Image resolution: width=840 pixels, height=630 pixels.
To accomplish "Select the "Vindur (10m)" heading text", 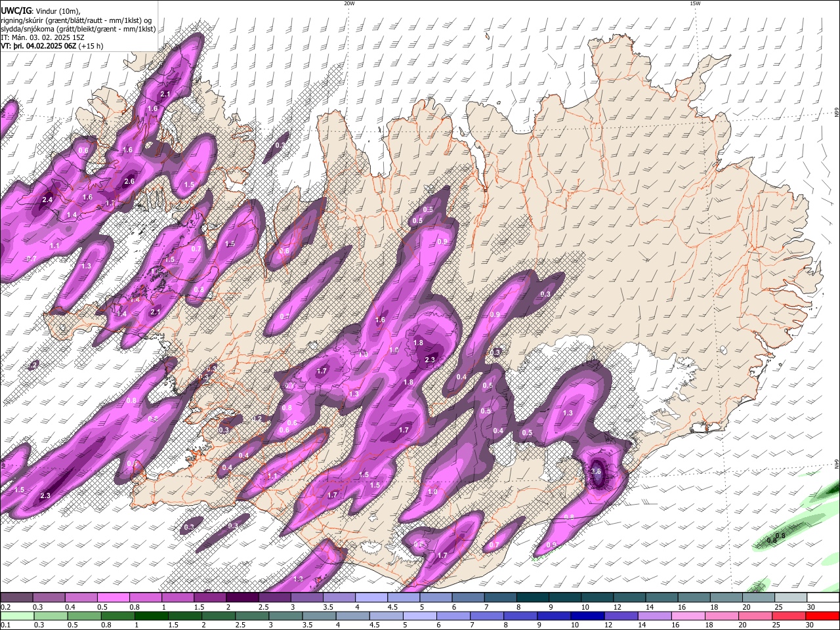I will (x=58, y=11).
